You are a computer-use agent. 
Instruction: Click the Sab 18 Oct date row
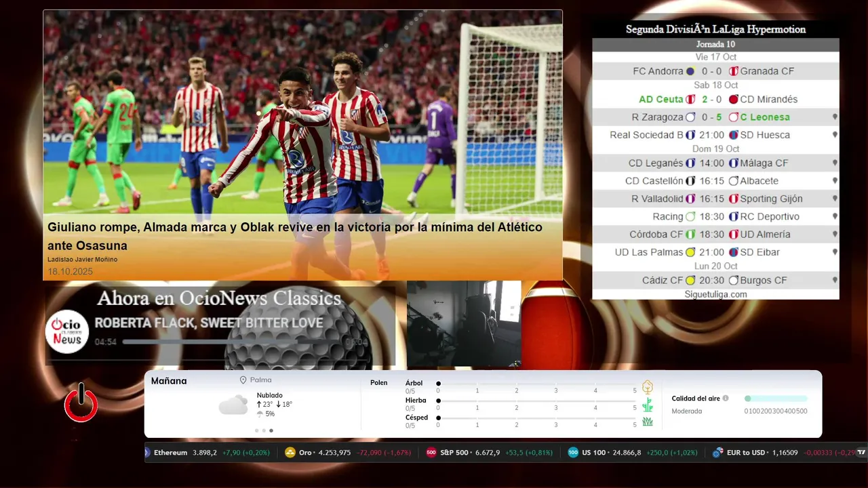point(715,85)
